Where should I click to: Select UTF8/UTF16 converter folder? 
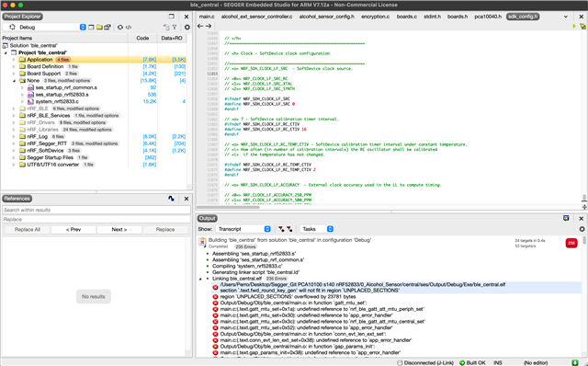(53, 165)
